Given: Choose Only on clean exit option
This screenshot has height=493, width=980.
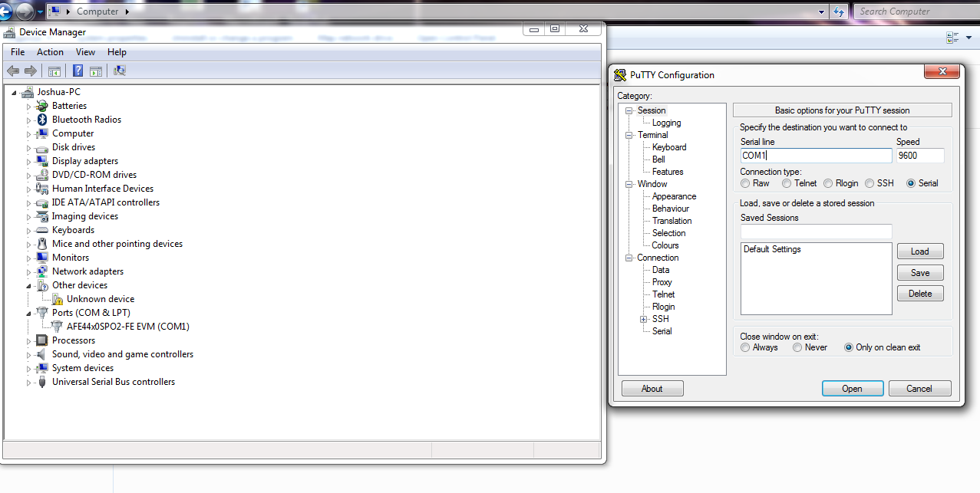Looking at the screenshot, I should [849, 347].
